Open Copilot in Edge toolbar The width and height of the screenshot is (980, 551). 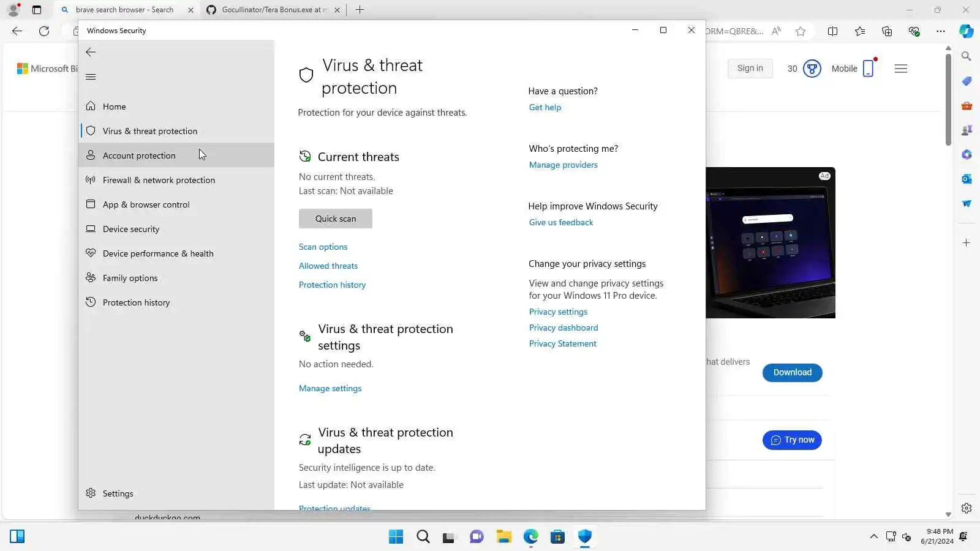point(967,31)
